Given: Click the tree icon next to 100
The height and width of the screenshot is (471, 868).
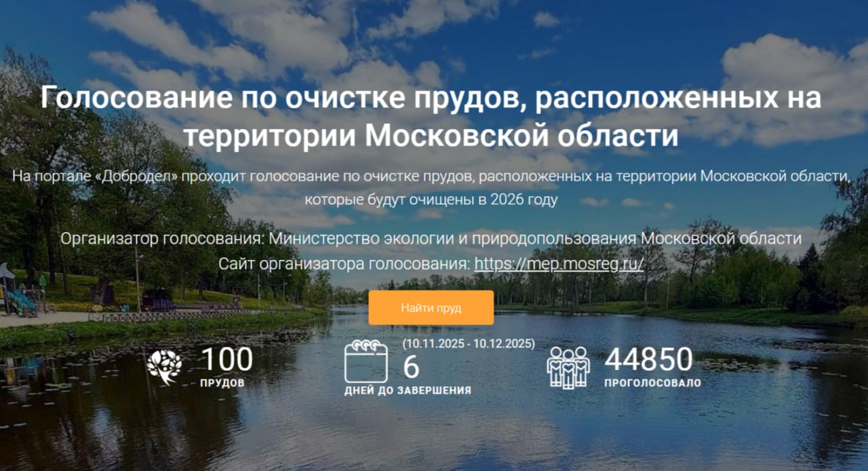Looking at the screenshot, I should click(165, 368).
